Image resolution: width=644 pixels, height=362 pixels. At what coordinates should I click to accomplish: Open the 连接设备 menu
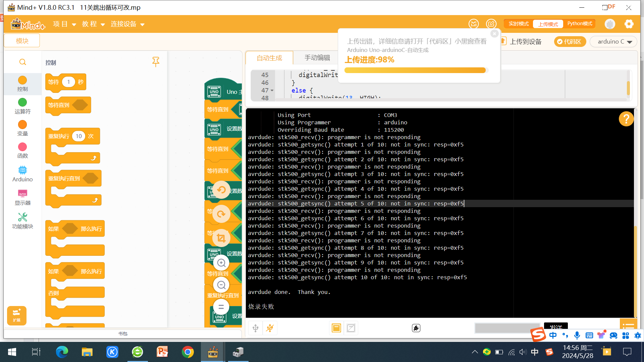pyautogui.click(x=127, y=24)
